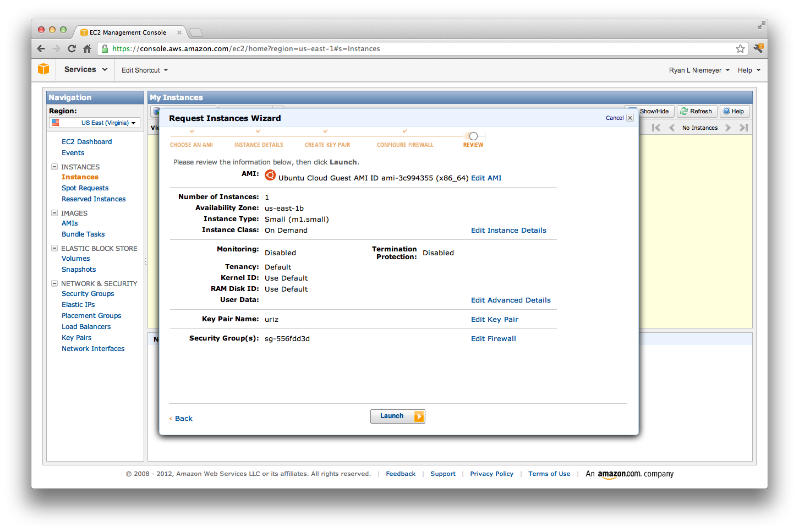Jump to last page of instances
Viewport: 799px width, 532px height.
pyautogui.click(x=743, y=128)
